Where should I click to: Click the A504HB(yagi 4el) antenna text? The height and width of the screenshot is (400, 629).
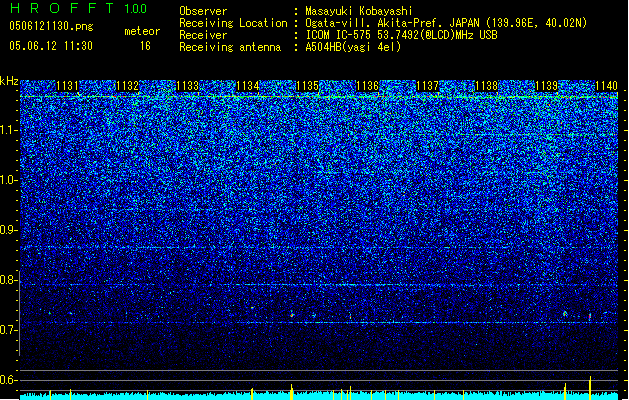tap(353, 47)
